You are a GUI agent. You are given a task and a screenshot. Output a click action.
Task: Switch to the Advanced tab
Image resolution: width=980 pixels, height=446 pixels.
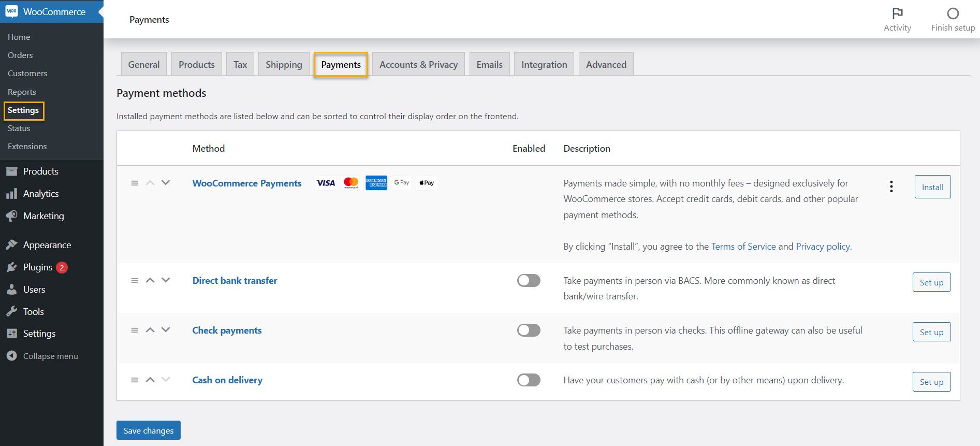606,64
